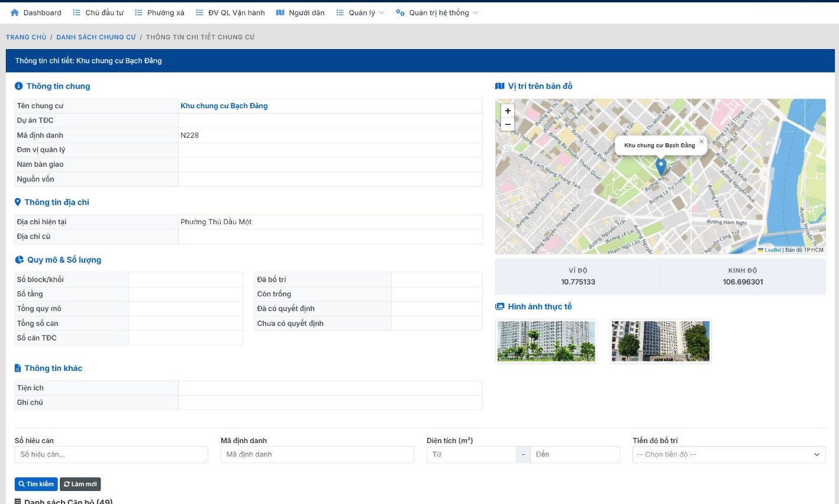Click the latitude value 10.775133
839x504 pixels.
point(578,282)
